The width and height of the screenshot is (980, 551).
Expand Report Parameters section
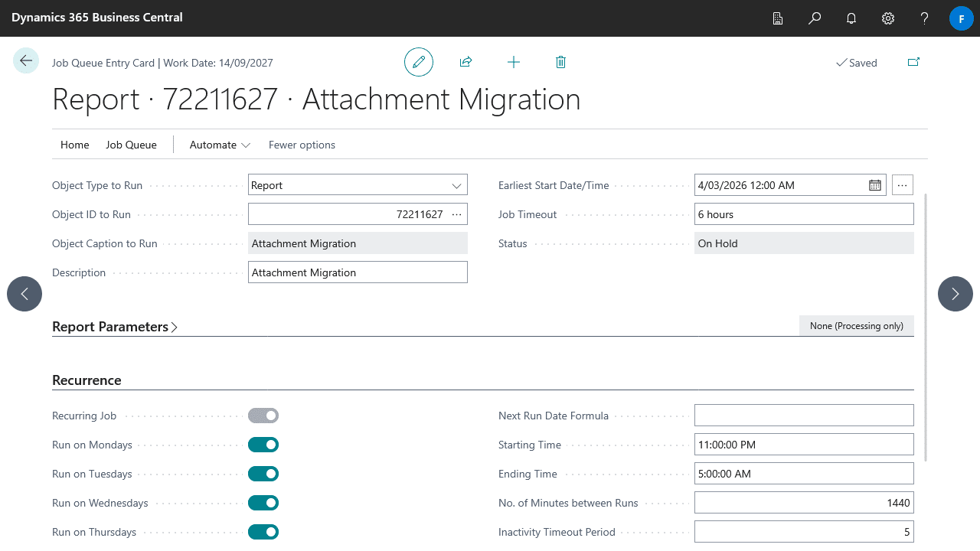115,327
